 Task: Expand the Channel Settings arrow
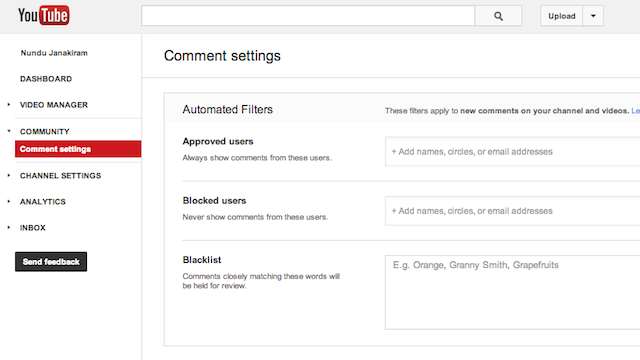9,176
